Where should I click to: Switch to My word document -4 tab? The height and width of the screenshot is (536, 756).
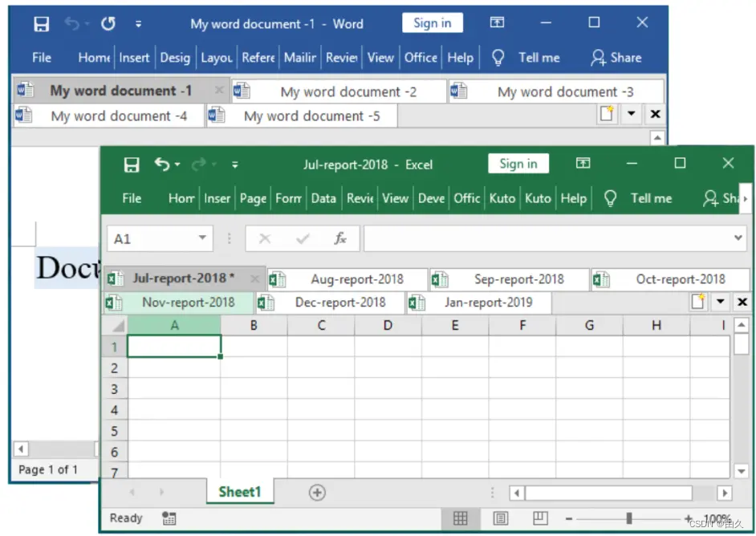click(x=108, y=116)
